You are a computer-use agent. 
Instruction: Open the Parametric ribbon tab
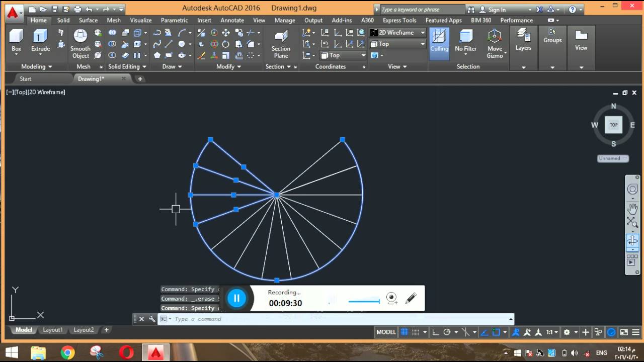pos(175,20)
